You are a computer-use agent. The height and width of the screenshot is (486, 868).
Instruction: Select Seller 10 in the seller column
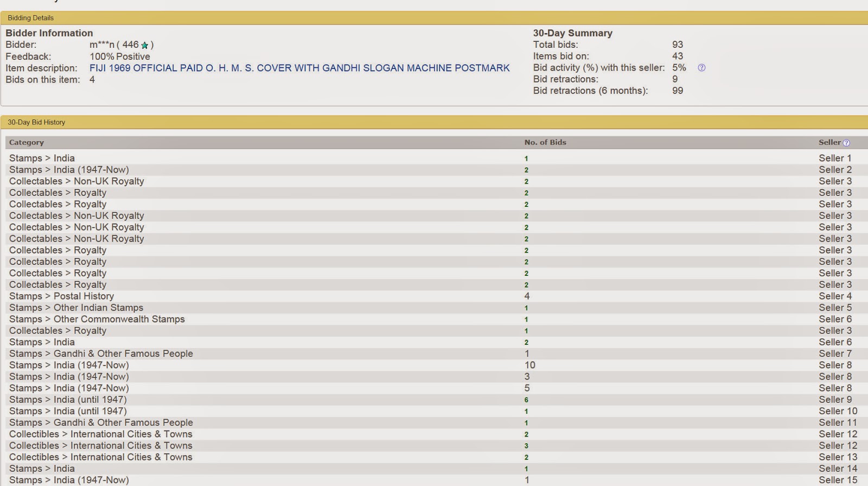[x=838, y=411]
